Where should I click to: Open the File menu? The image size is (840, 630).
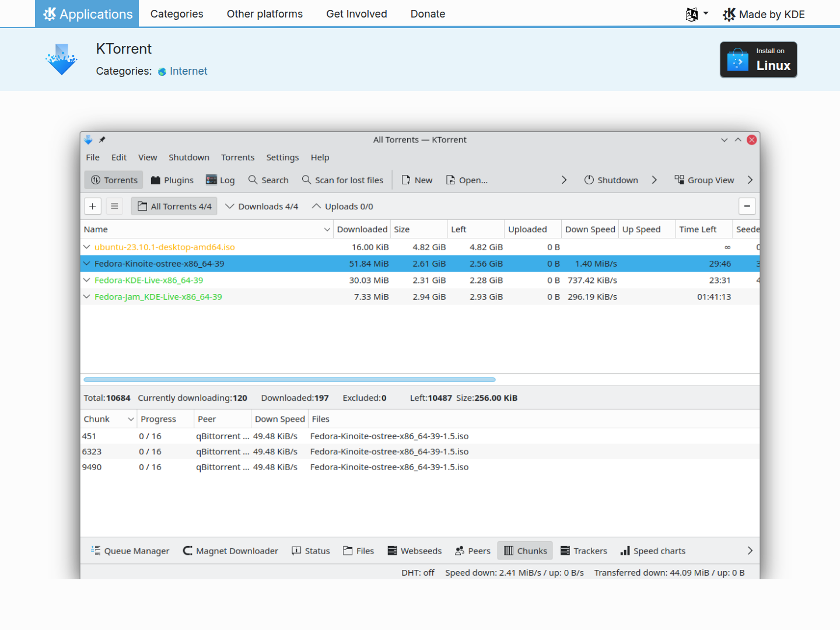point(93,157)
